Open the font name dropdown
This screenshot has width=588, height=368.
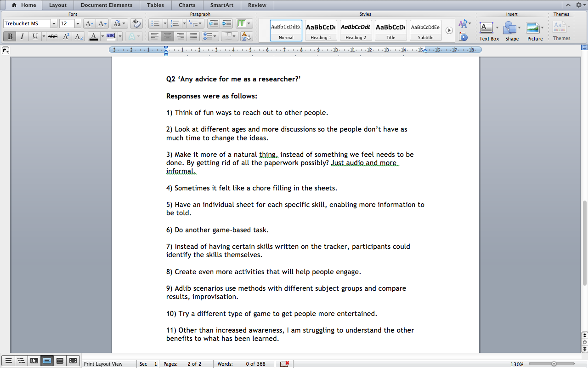pyautogui.click(x=54, y=23)
